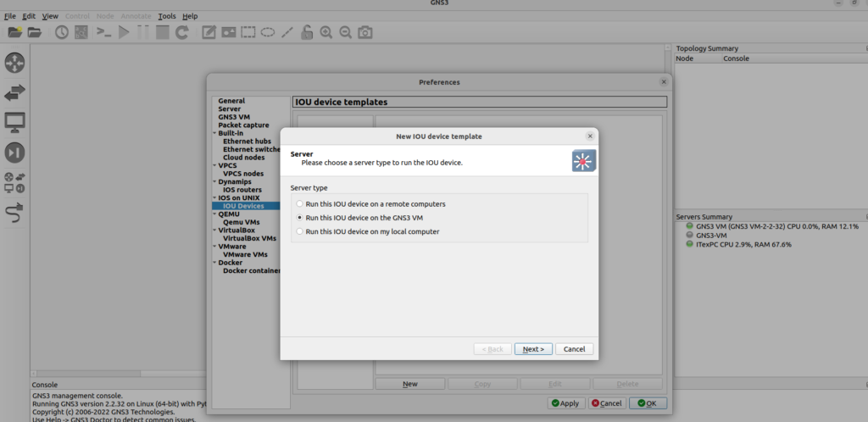Select run IOU on the GNS3 VM
868x422 pixels.
point(298,218)
